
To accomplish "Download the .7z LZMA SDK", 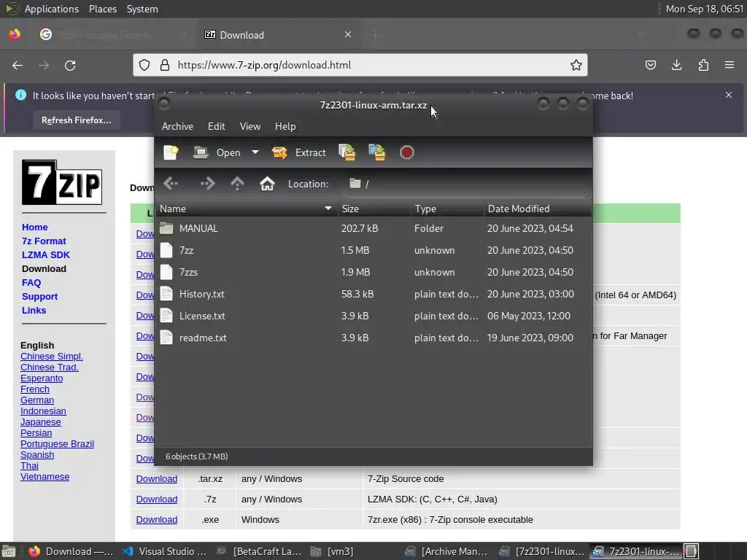I will 157,499.
